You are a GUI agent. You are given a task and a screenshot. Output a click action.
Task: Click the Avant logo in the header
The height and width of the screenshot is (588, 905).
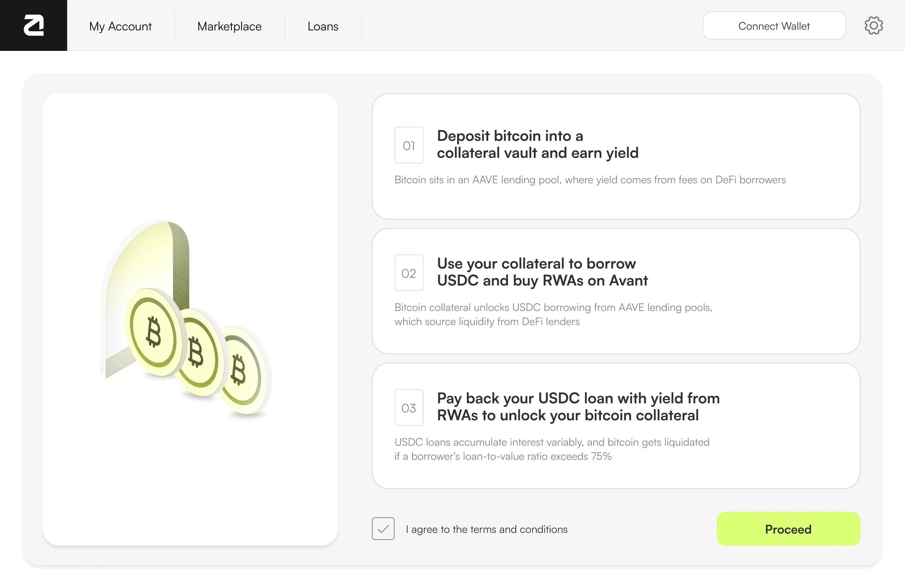pyautogui.click(x=34, y=25)
